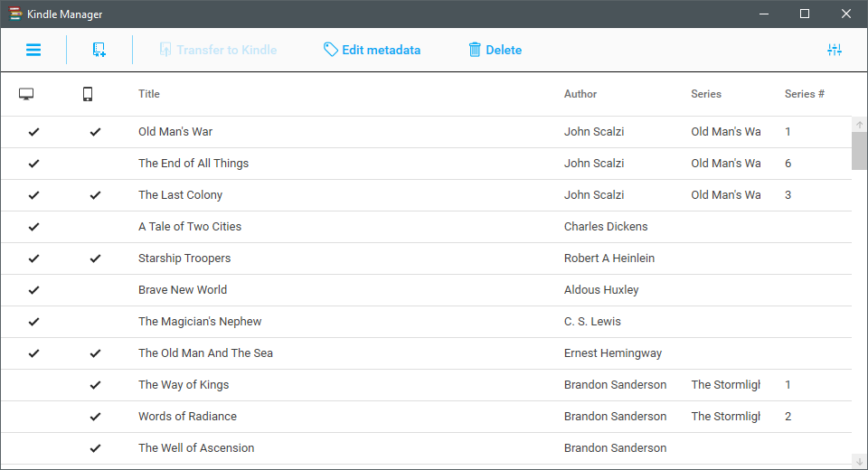Click author Charles Dickens
The height and width of the screenshot is (470, 868).
[606, 227]
